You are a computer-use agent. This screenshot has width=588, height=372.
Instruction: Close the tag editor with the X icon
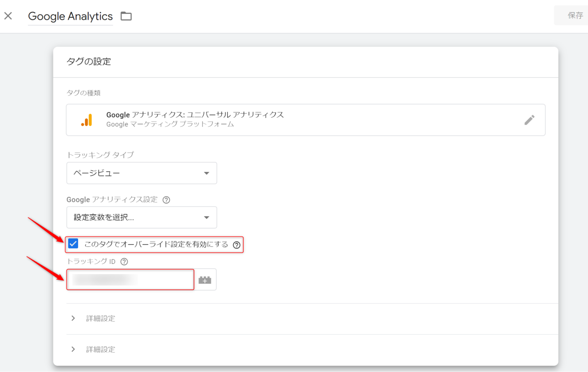[8, 16]
